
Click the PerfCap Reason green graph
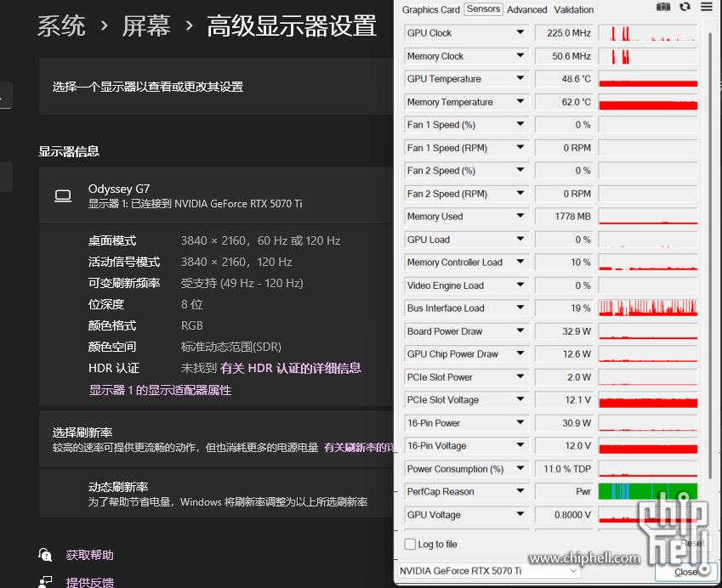(x=647, y=491)
